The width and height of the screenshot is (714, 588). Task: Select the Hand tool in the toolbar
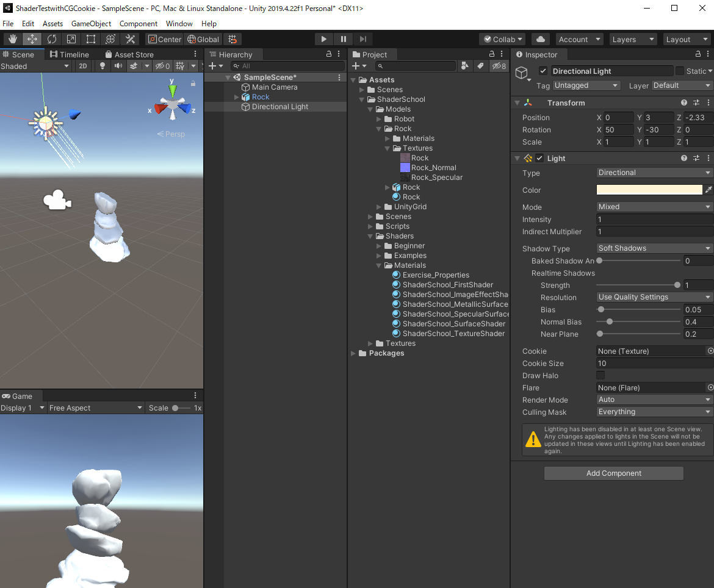pos(13,39)
